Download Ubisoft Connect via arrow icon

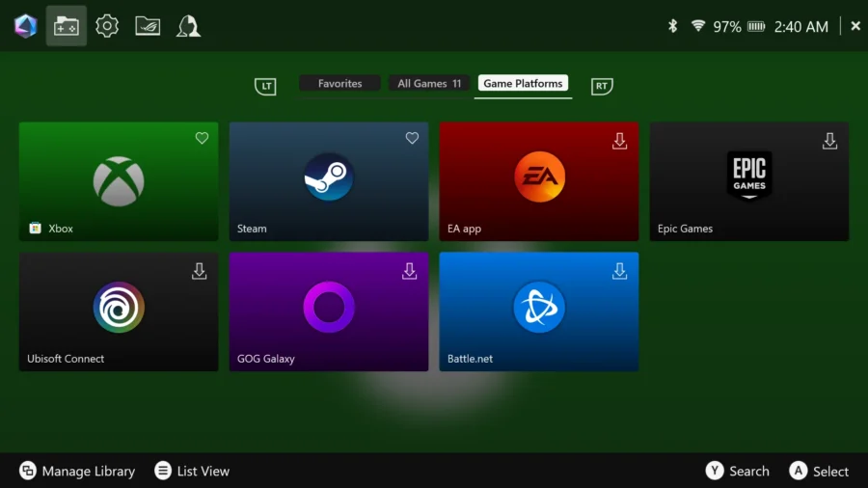point(200,271)
